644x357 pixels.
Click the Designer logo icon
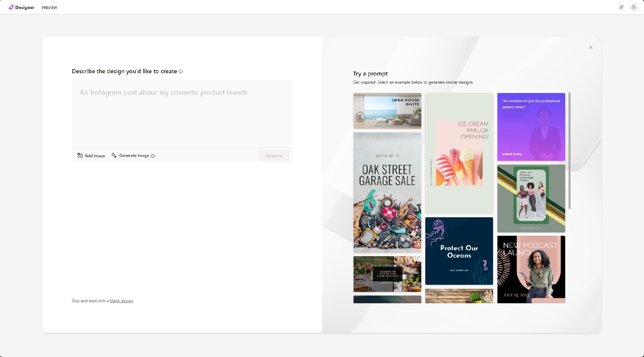pos(11,7)
